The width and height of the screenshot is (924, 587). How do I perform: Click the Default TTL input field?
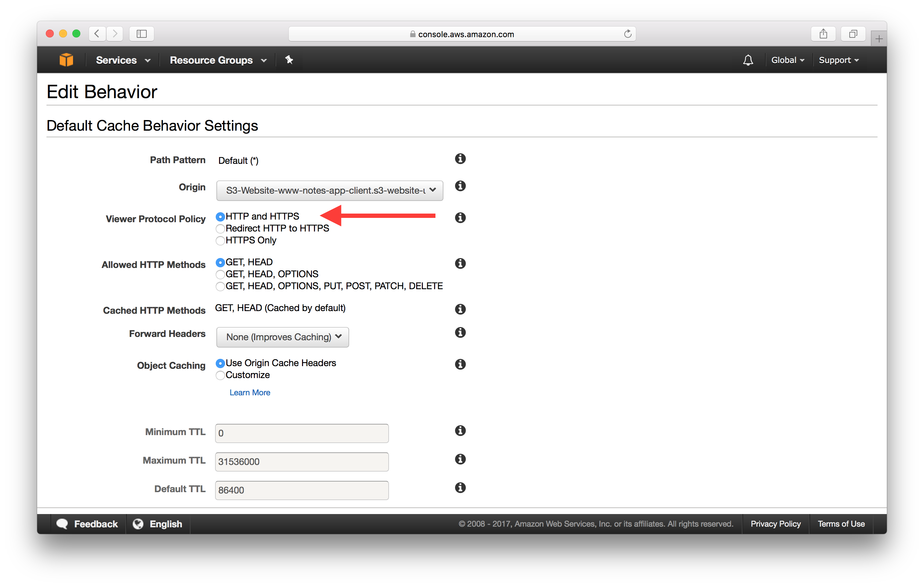(302, 490)
